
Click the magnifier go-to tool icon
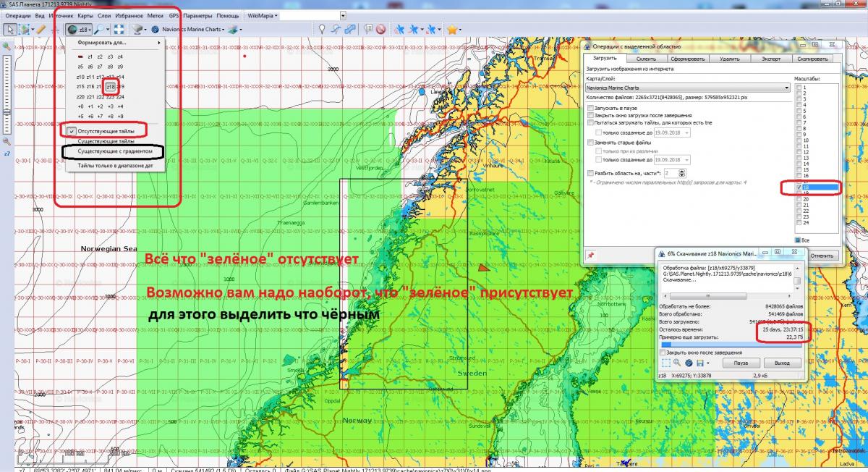click(98, 30)
